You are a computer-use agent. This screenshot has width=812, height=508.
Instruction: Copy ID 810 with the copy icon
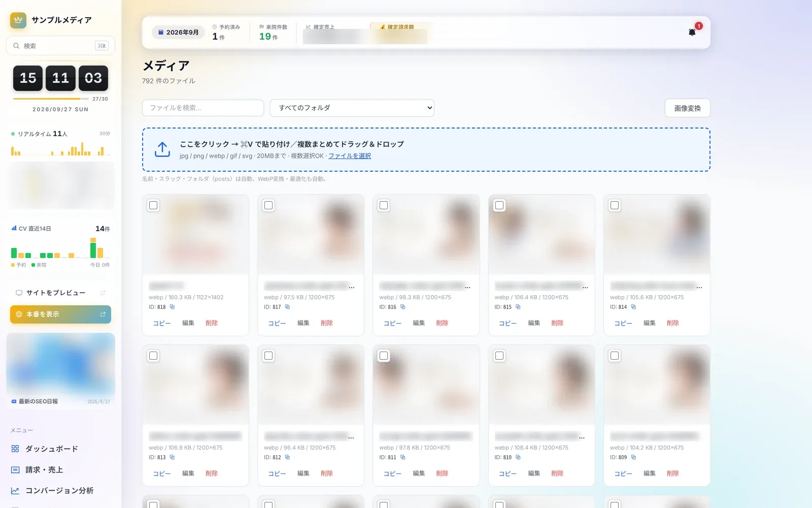click(518, 457)
